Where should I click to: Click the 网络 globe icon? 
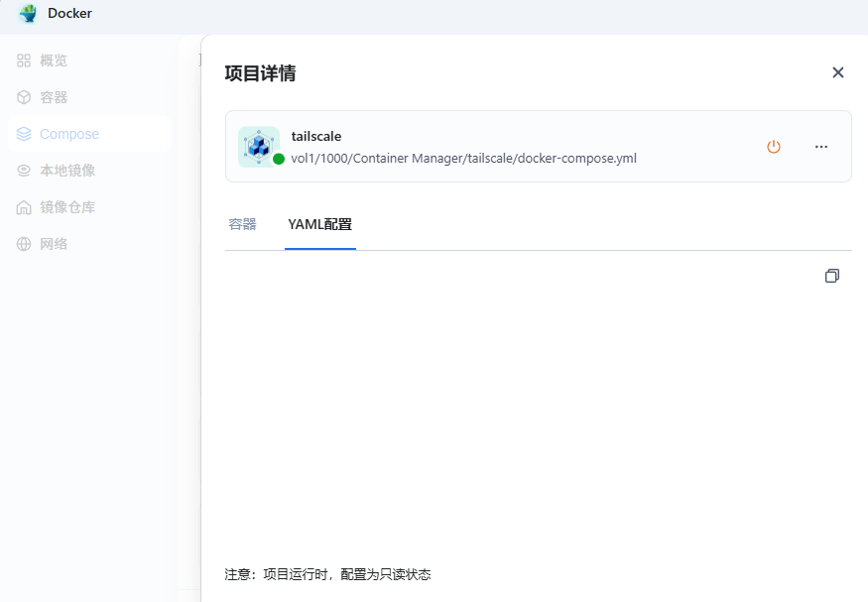tap(24, 243)
